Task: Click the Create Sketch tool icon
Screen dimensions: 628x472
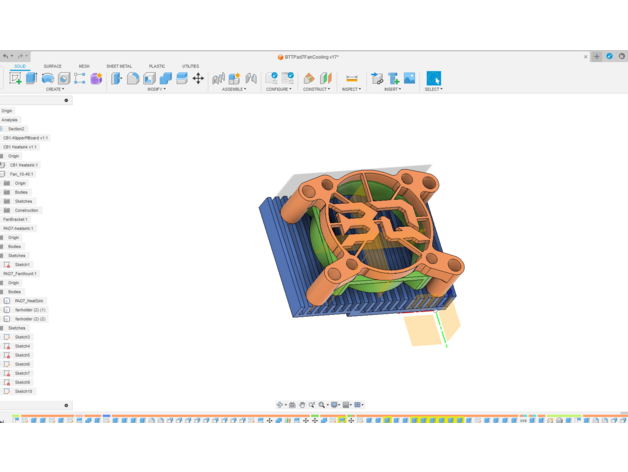Action: click(x=16, y=78)
